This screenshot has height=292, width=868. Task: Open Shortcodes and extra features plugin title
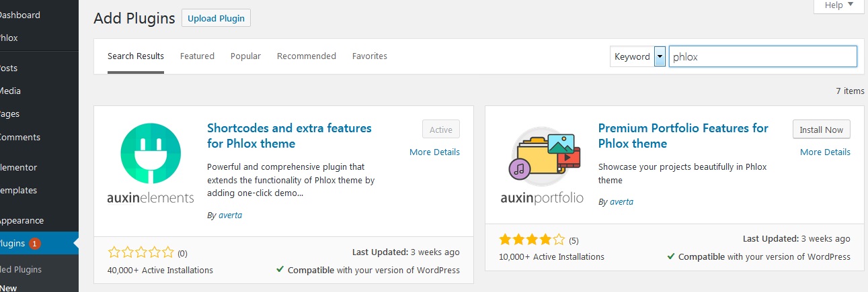[x=289, y=136]
